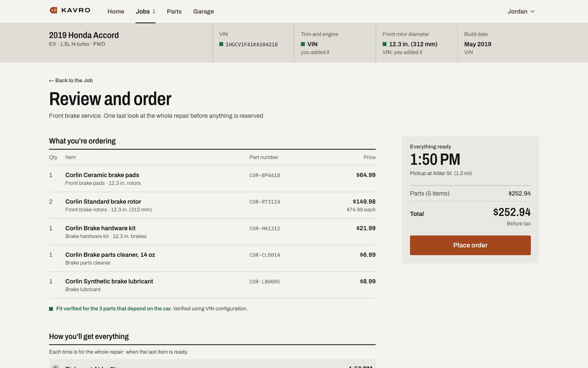Click the Jobs count badge 1
The height and width of the screenshot is (368, 588).
[x=154, y=11]
